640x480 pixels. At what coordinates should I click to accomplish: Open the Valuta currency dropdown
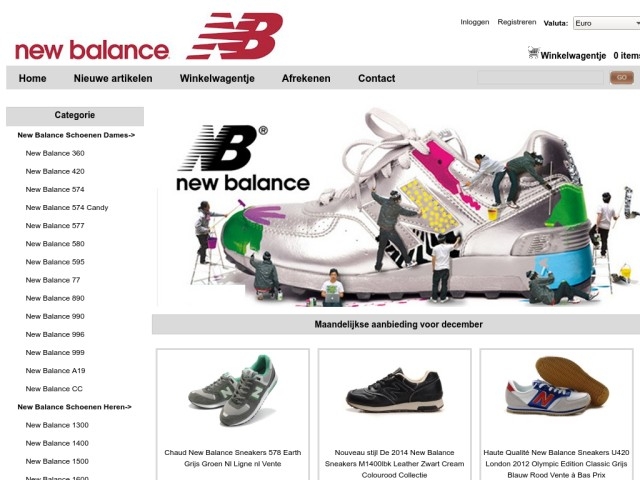607,23
